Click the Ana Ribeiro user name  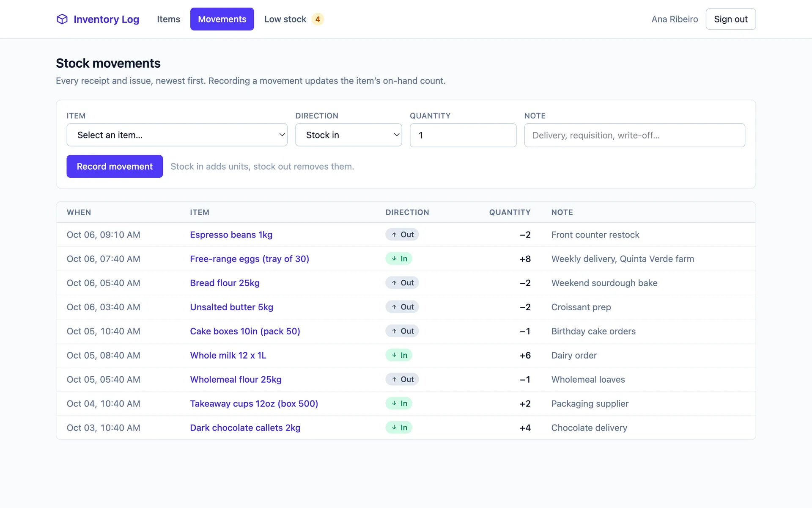coord(675,19)
